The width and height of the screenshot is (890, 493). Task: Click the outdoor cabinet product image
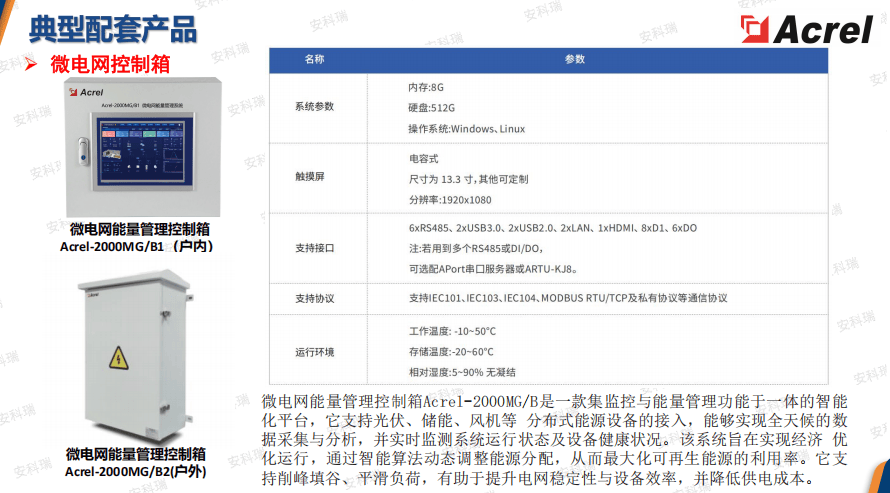138,355
